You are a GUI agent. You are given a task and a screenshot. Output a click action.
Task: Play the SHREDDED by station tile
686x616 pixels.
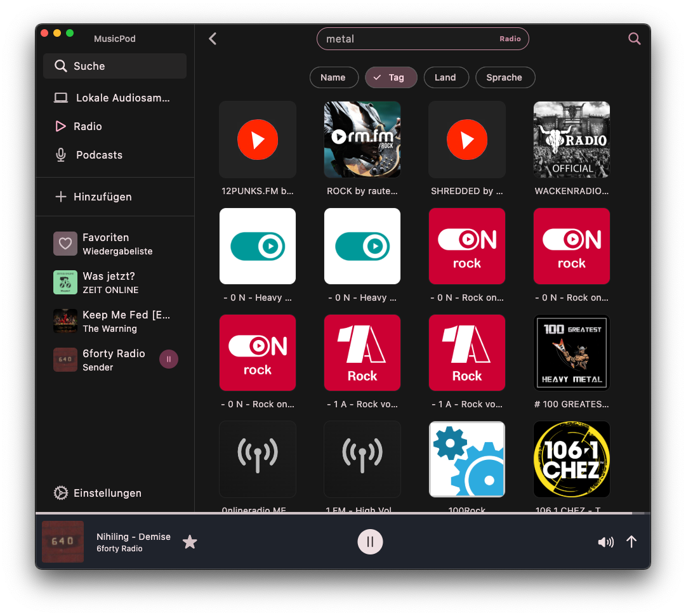point(467,140)
